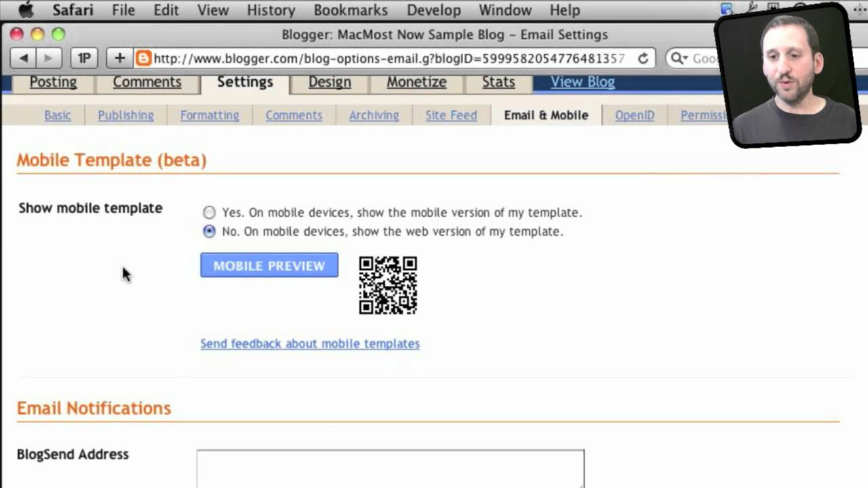Click the Safari address bar URL
Viewport: 868px width, 488px height.
click(389, 58)
